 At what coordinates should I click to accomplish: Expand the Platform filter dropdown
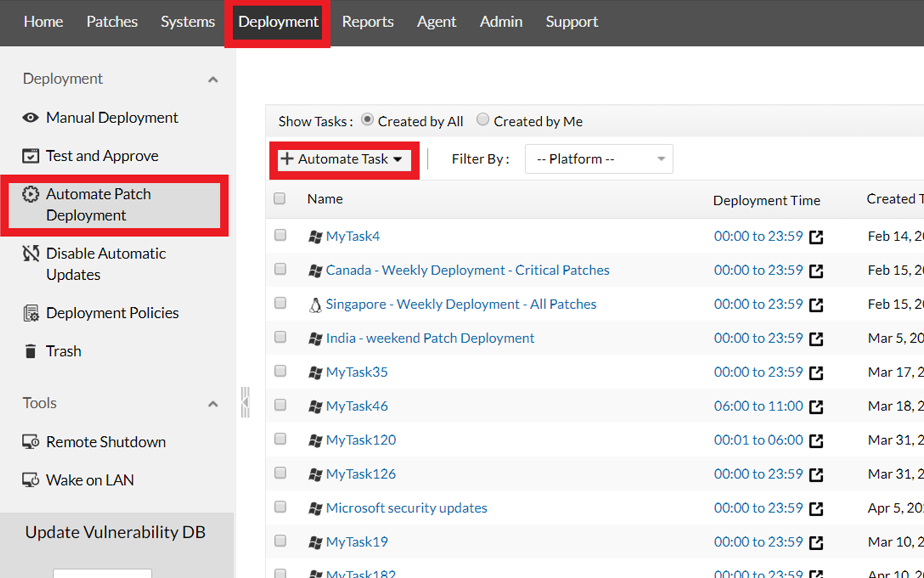click(x=598, y=158)
